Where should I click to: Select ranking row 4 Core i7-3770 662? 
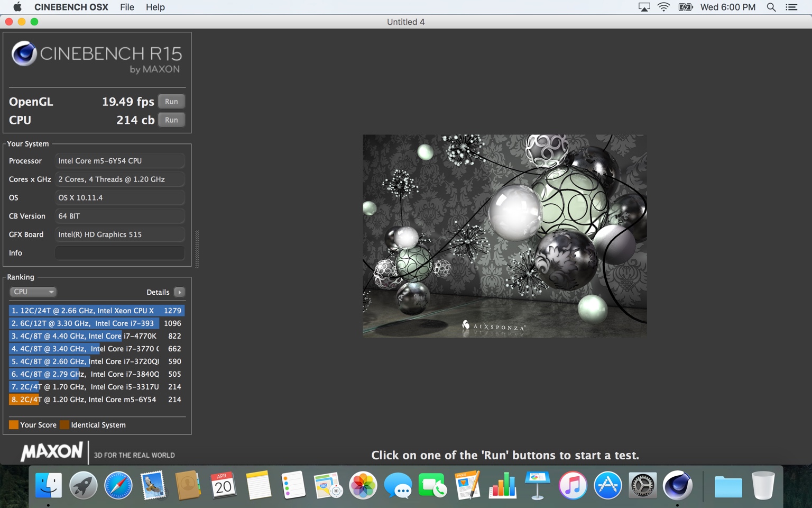(x=97, y=349)
